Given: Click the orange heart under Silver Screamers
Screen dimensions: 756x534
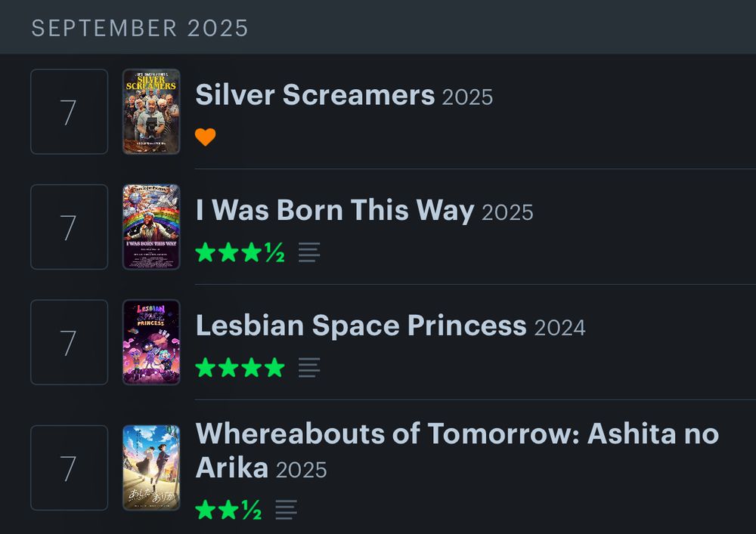Looking at the screenshot, I should (205, 137).
